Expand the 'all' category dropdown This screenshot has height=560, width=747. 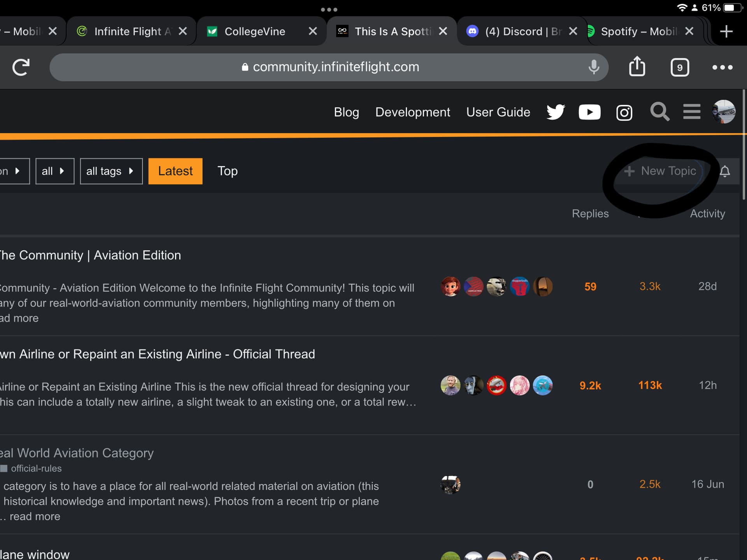[x=54, y=171]
